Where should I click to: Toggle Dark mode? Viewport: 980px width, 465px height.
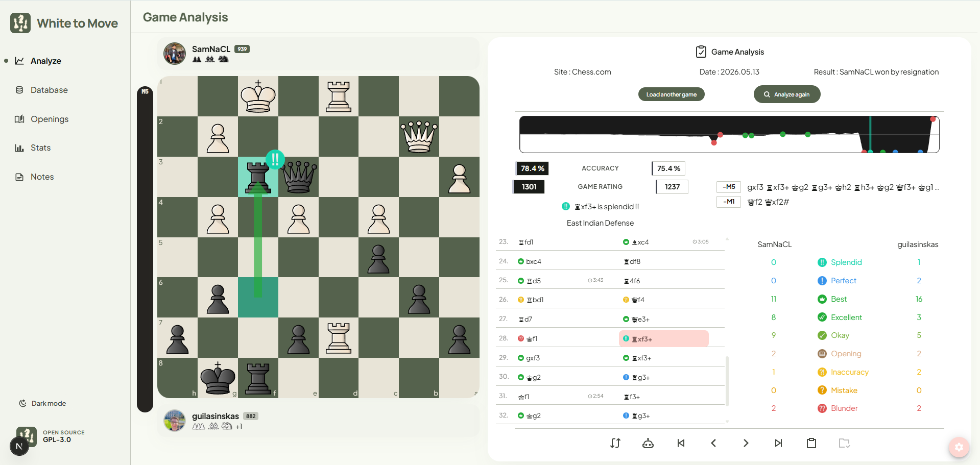point(42,403)
